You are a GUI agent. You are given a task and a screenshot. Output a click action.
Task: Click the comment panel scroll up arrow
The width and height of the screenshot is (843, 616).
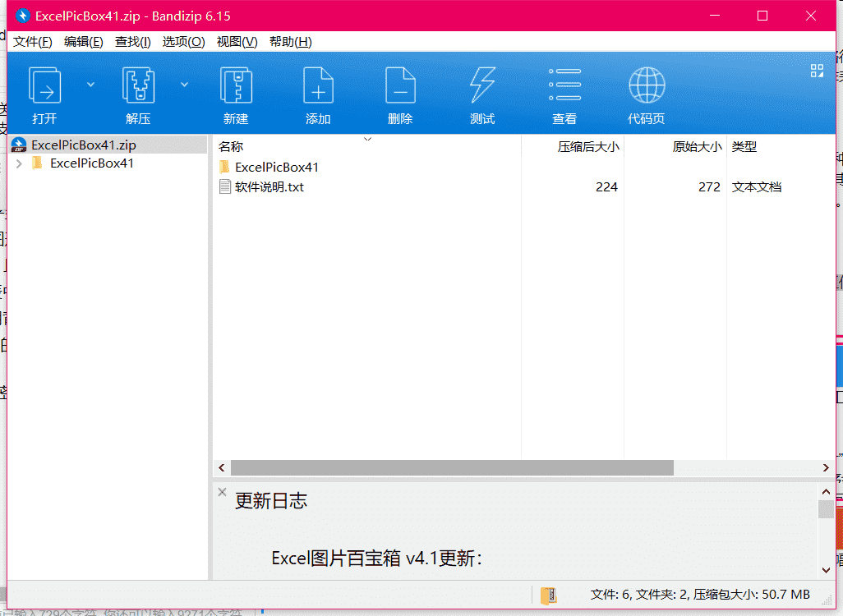coord(827,491)
